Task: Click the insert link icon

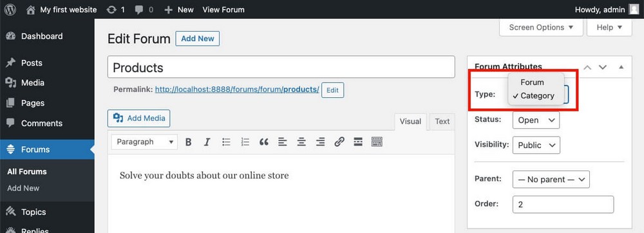Action: (339, 142)
